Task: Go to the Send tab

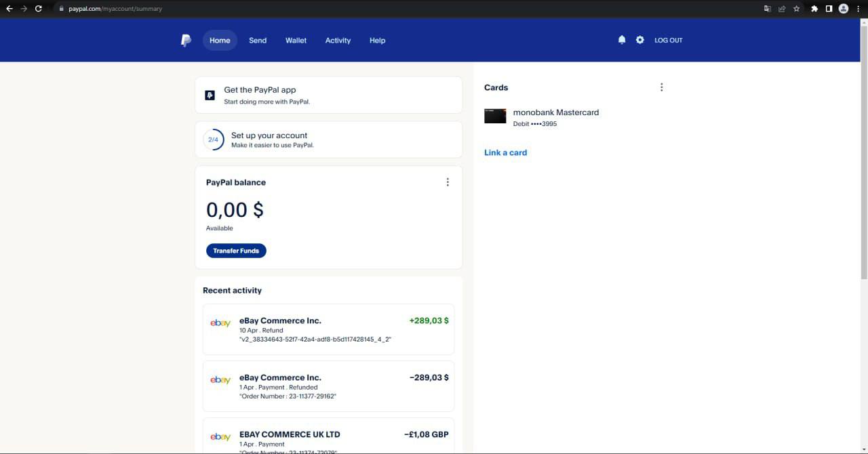Action: 258,41
